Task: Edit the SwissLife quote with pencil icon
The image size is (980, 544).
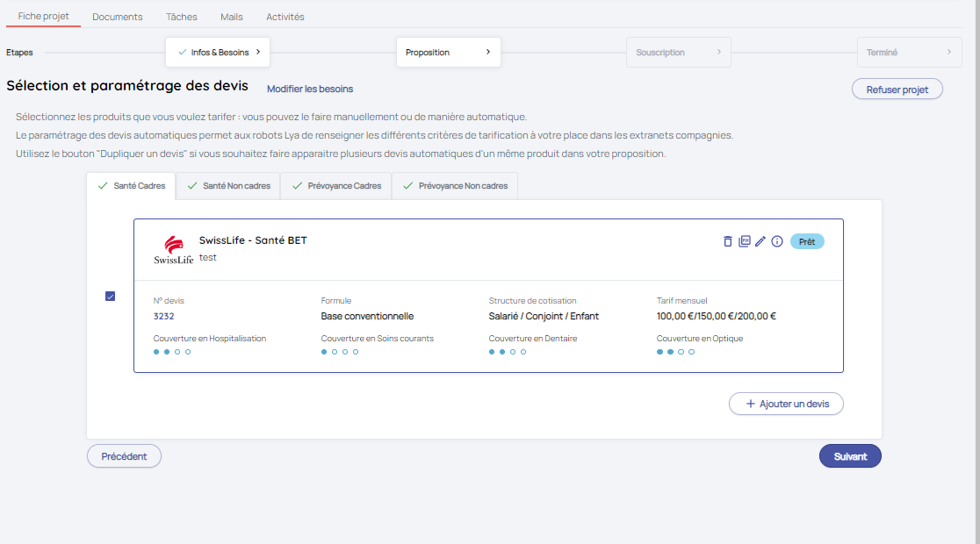Action: (x=760, y=241)
